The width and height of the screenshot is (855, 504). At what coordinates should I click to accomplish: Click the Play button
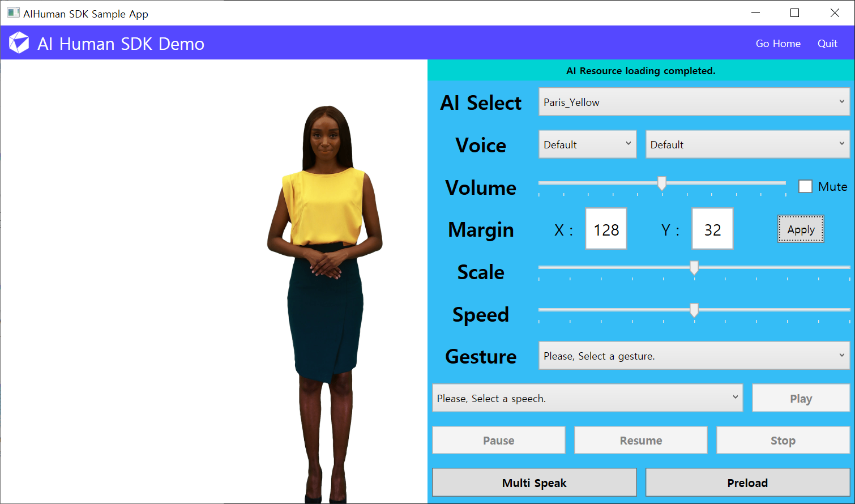pyautogui.click(x=801, y=398)
